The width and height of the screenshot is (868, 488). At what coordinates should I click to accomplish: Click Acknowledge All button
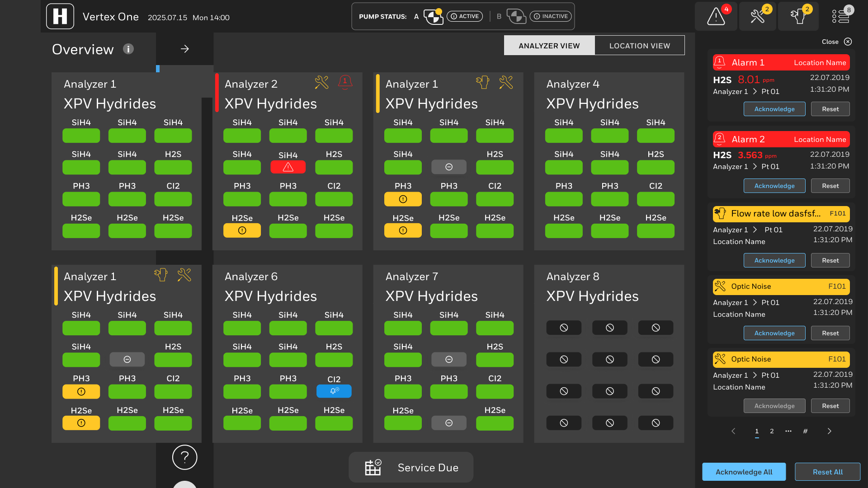tap(744, 472)
